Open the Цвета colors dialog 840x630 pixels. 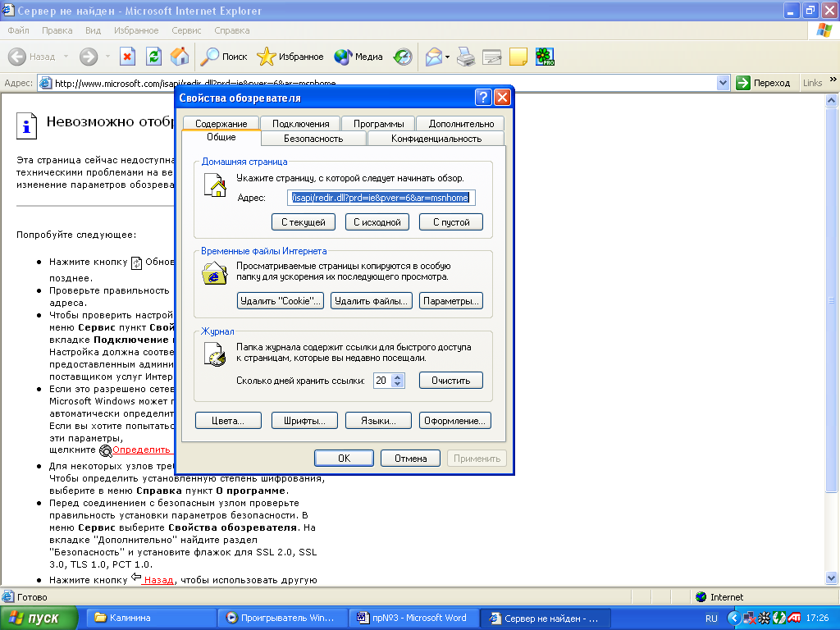[x=228, y=421]
